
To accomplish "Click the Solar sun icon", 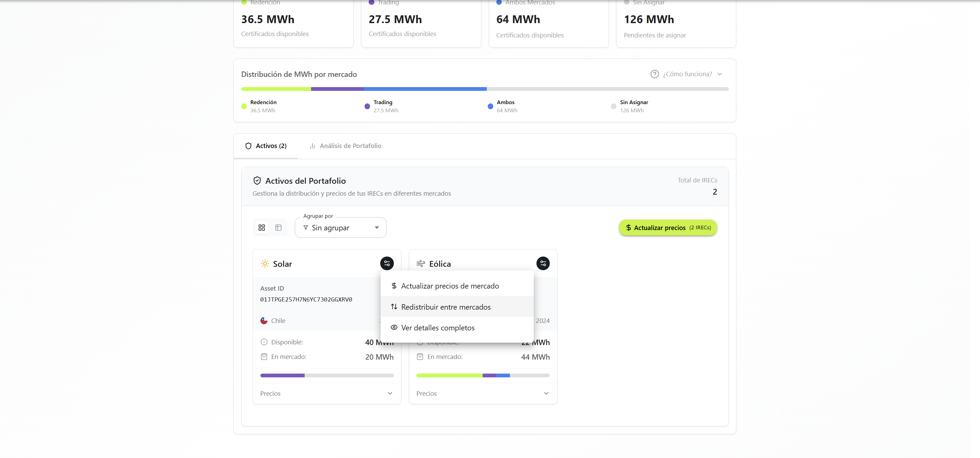I will click(265, 264).
